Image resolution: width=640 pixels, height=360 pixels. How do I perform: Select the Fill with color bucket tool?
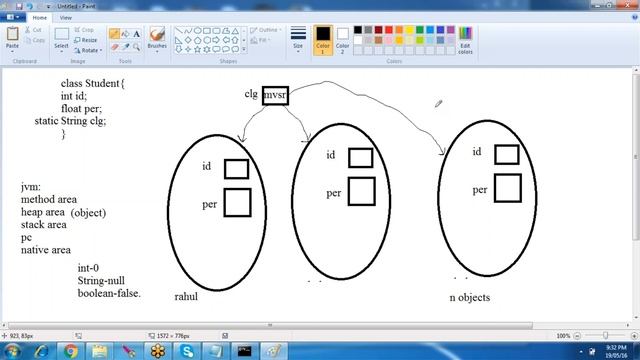pyautogui.click(x=125, y=34)
